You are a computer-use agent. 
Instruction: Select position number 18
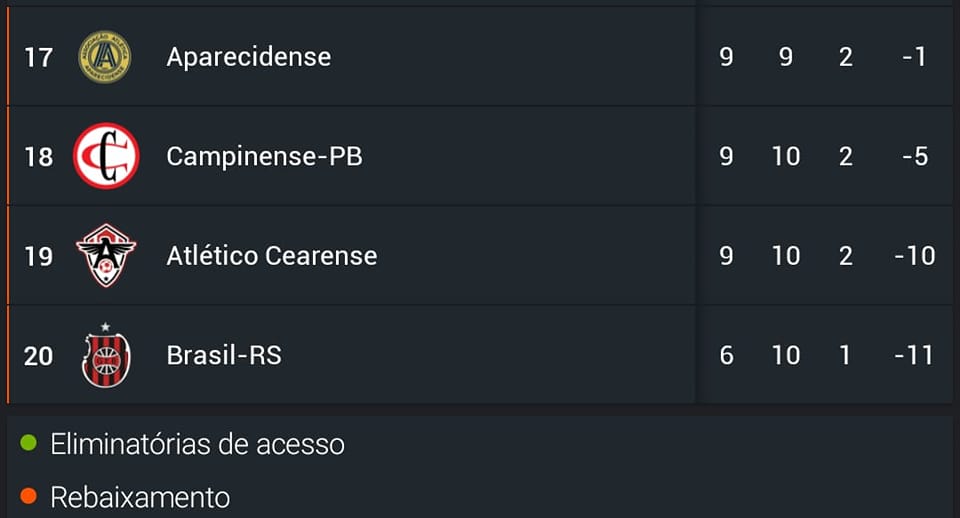(38, 157)
